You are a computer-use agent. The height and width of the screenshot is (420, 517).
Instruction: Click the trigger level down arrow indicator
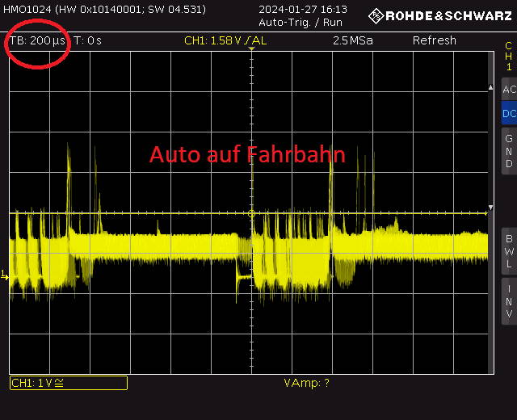click(490, 208)
